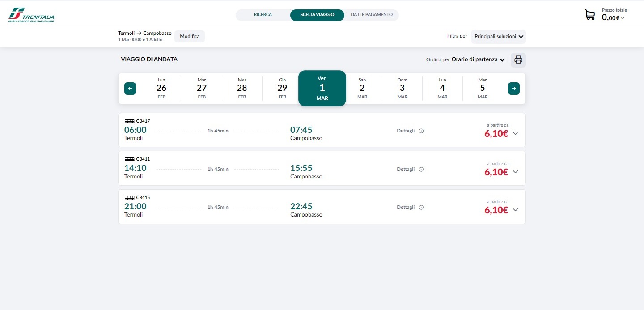Screen dimensions: 644x310
Task: Click the Termoli → Campobasso route summary
Action: click(145, 33)
